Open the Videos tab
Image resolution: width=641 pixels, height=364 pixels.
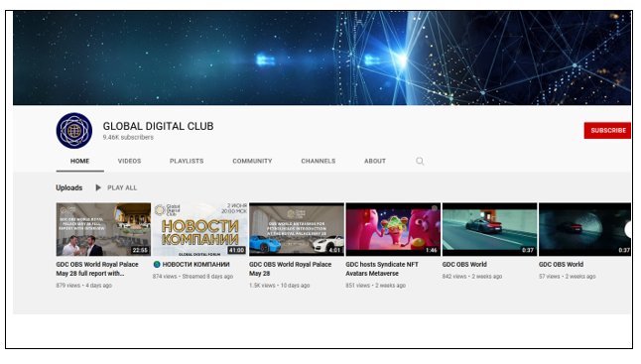click(x=129, y=161)
